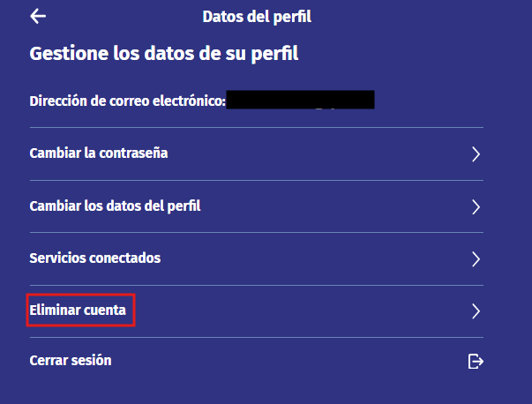
Task: Click the Datos del perfil header title
Action: point(257,17)
